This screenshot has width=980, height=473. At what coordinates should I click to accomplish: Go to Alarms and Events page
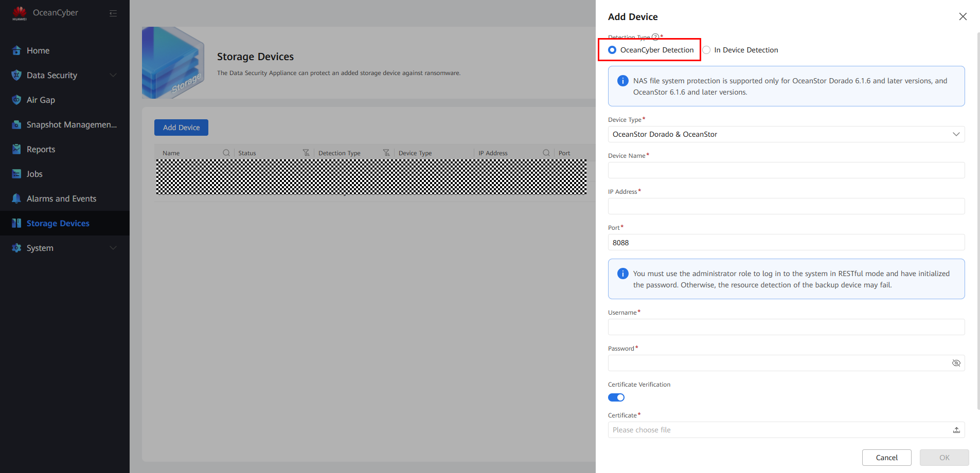pos(61,198)
